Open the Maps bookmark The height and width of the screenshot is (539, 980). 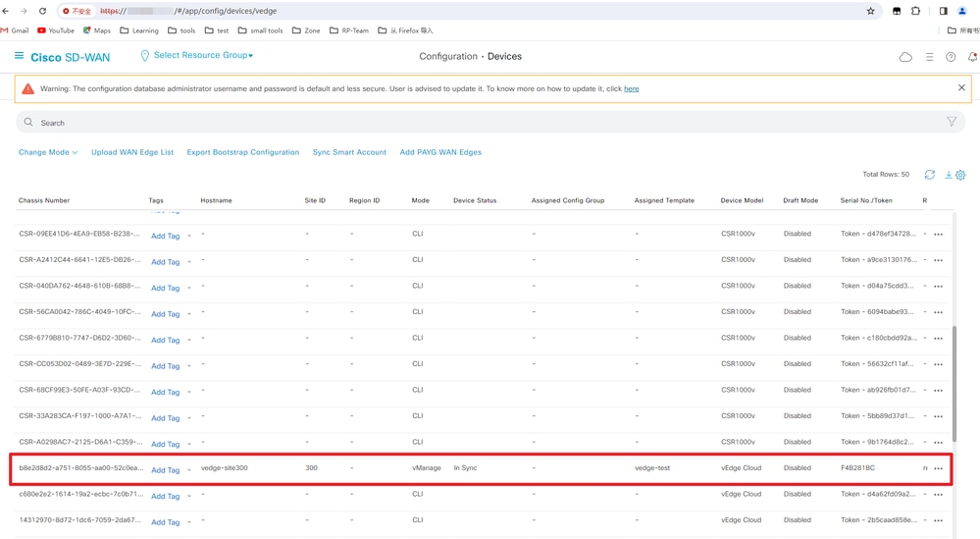coord(97,30)
